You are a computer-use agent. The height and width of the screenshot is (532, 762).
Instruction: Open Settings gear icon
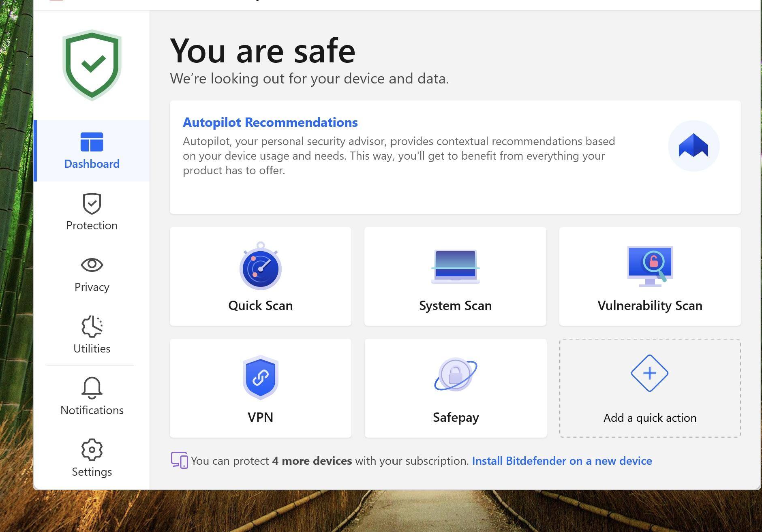pyautogui.click(x=92, y=450)
